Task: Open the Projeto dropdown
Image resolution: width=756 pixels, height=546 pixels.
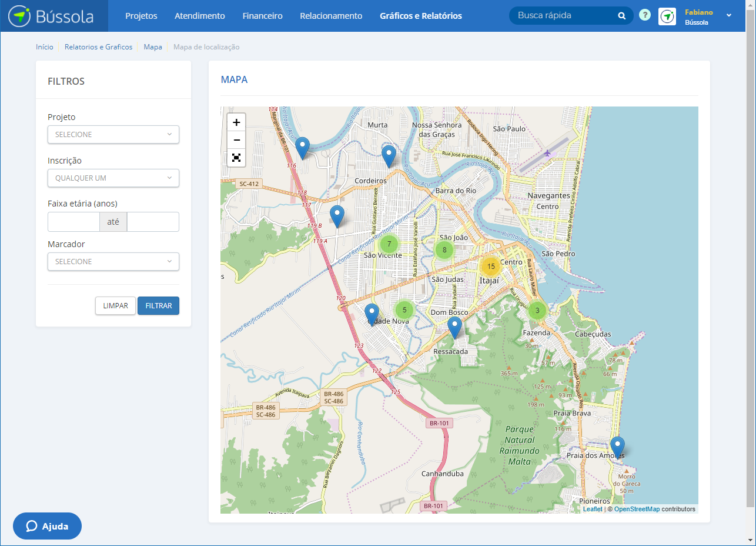Action: click(113, 135)
